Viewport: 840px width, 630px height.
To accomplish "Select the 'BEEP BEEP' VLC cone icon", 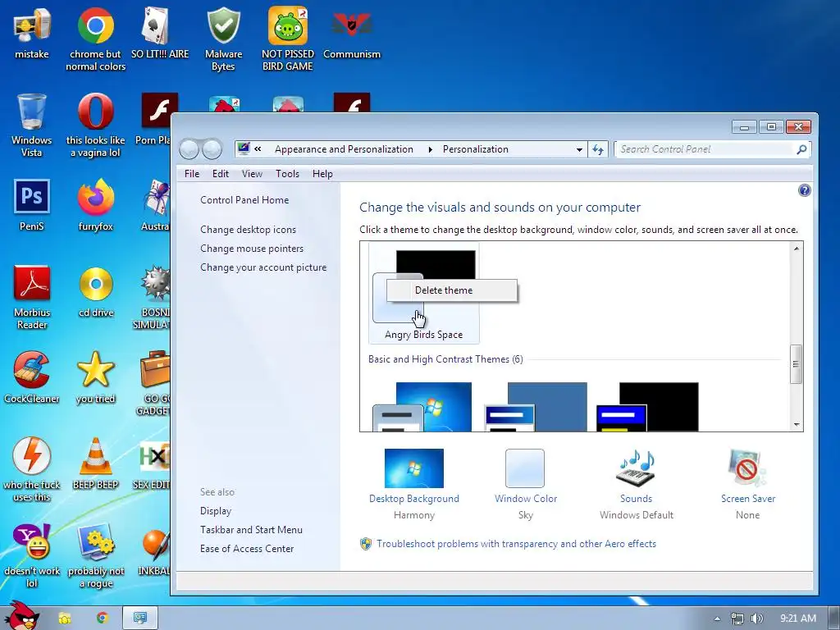I will point(95,464).
